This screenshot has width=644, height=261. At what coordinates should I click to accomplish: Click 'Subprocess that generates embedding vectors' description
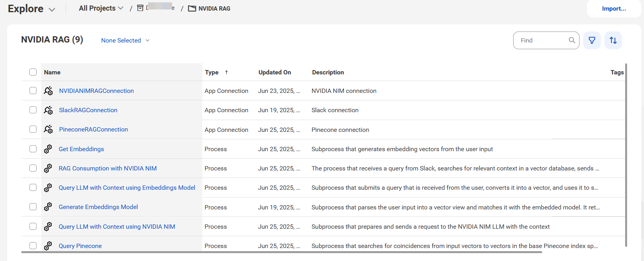coord(402,149)
